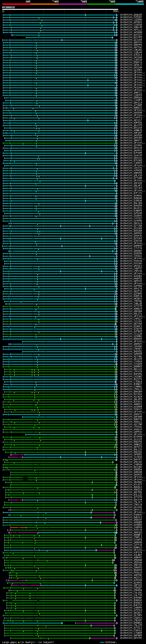The width and height of the screenshot is (146, 644).
Task: Click arrowhead ending the UniRef100_B2XYE5 alignment bar
Action: [112, 37]
